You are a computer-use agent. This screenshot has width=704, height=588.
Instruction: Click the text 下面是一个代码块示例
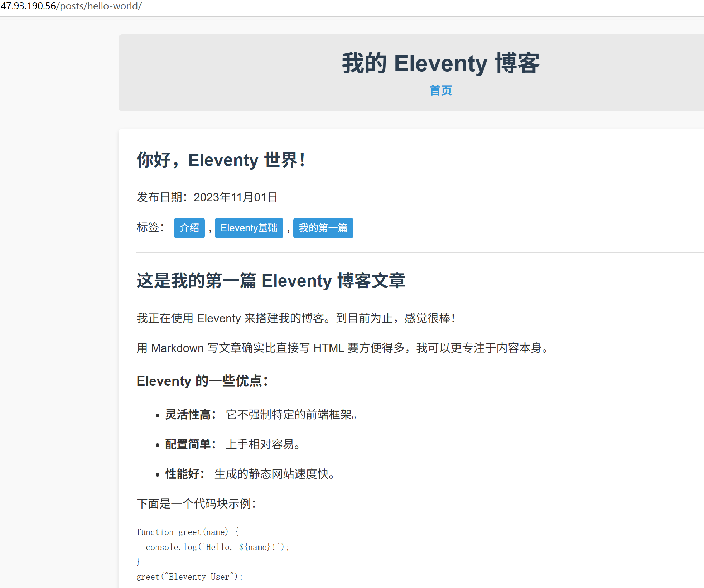coord(196,503)
